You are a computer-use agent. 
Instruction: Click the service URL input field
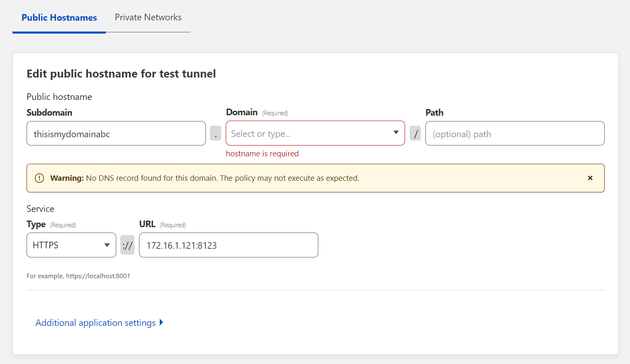pos(228,245)
